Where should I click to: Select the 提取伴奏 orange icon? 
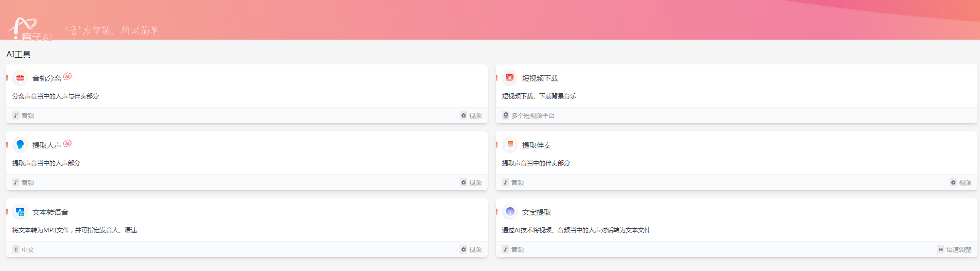click(510, 145)
